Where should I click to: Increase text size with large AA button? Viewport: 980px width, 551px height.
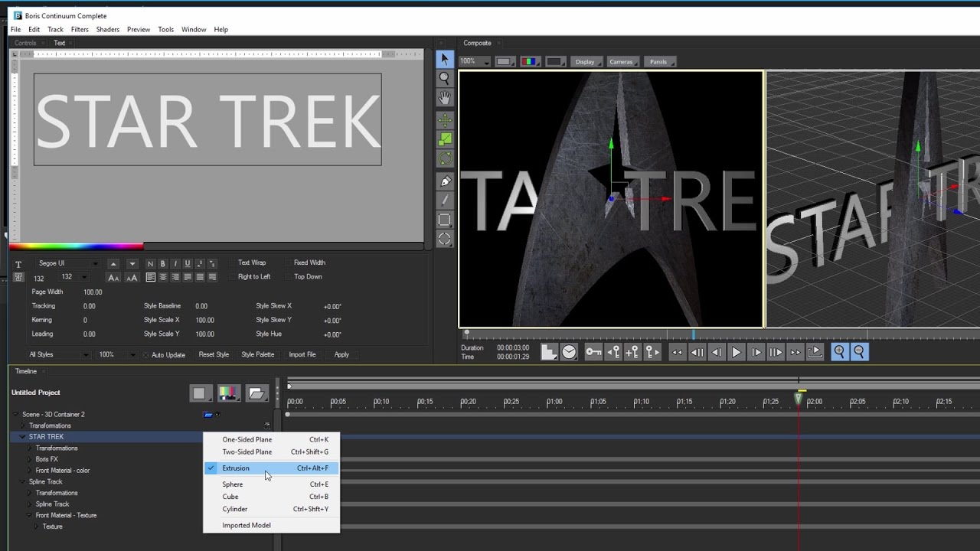click(x=132, y=278)
